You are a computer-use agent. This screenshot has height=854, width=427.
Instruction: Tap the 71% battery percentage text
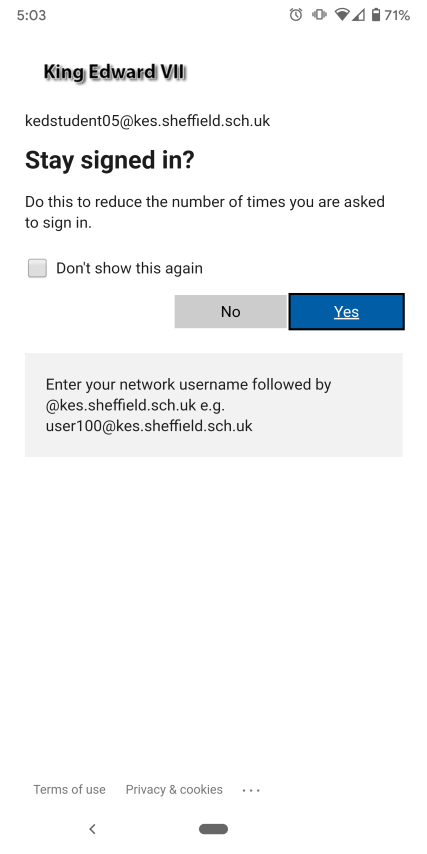pyautogui.click(x=397, y=15)
